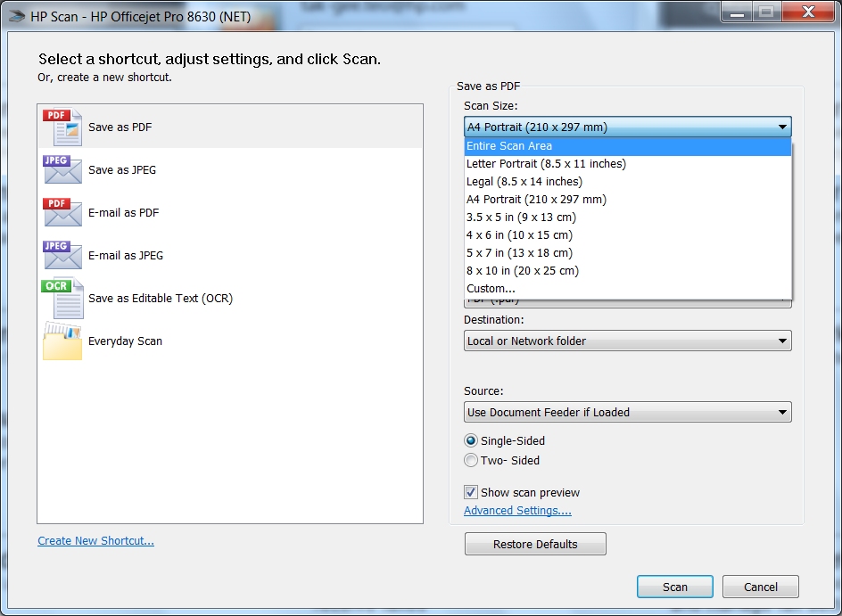Screen dimensions: 842x616
Task: Click the Advanced Settings link
Action: pos(517,511)
